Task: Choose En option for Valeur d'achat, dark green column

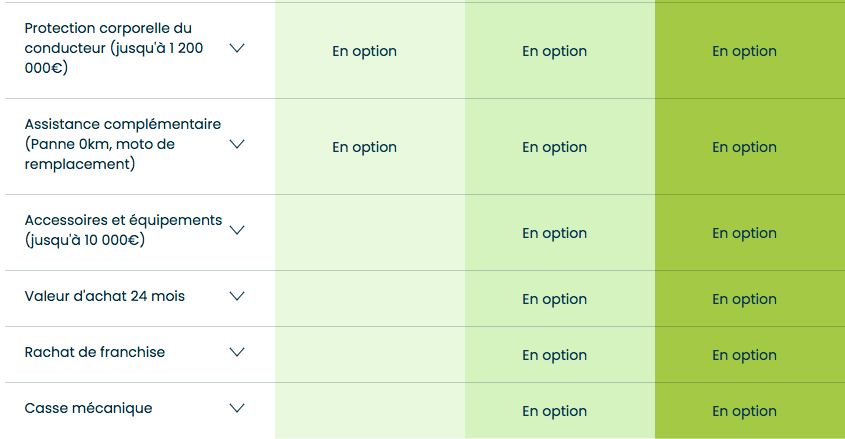Action: [744, 299]
